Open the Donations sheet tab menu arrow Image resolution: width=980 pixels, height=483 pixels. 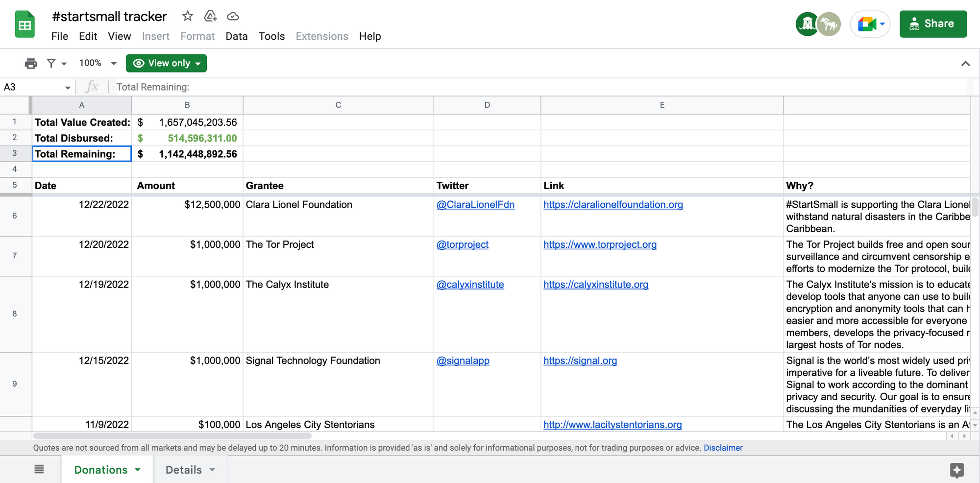pos(138,470)
